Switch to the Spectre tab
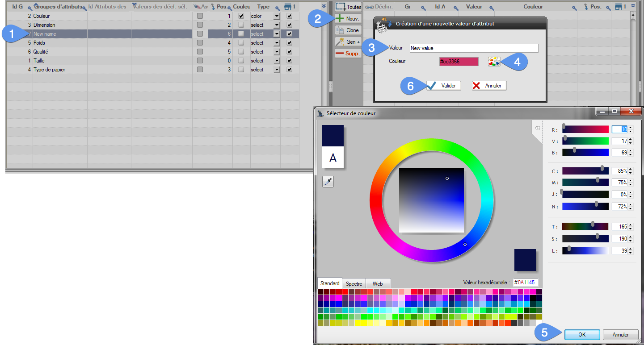The width and height of the screenshot is (644, 345). tap(354, 283)
